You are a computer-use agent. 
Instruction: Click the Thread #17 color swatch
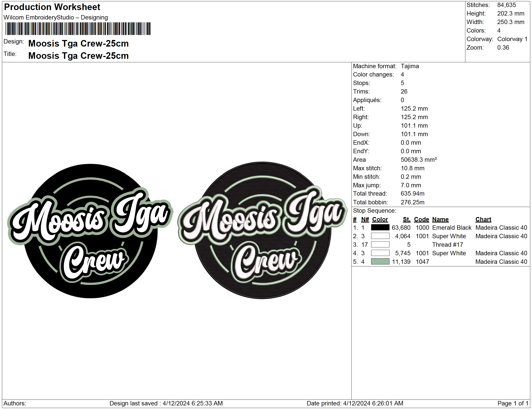pyautogui.click(x=380, y=245)
